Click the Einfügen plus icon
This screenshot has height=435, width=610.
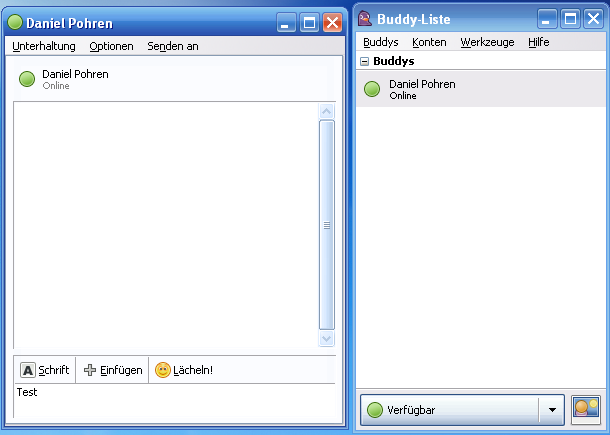pos(90,370)
